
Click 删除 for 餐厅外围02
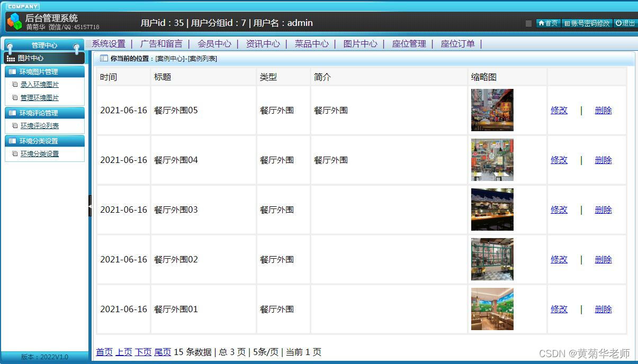point(603,259)
